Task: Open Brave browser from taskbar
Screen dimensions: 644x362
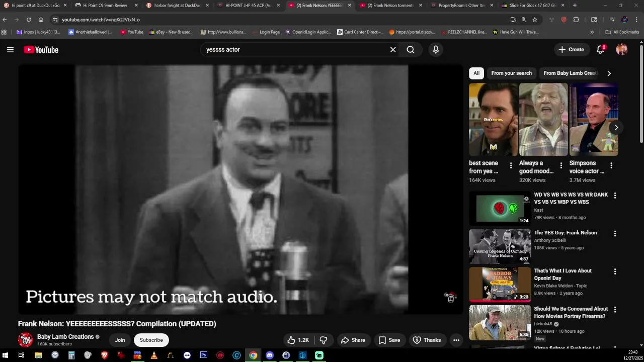Action: click(104, 355)
